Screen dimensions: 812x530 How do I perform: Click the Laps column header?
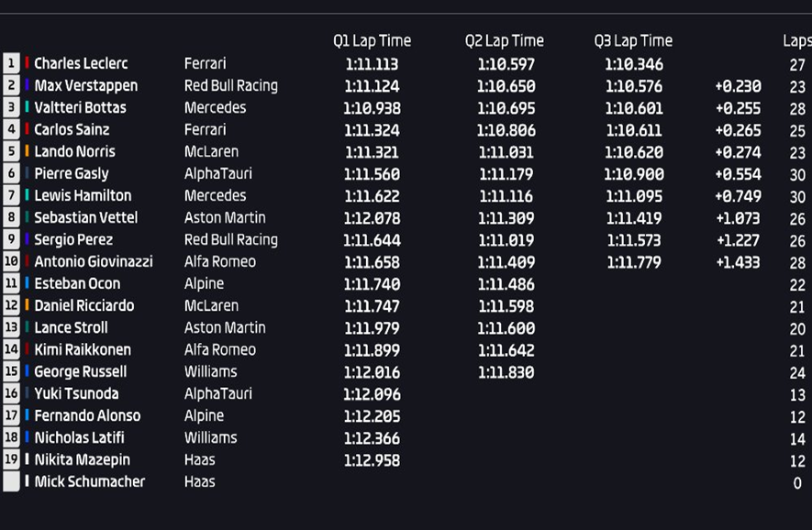pos(797,41)
